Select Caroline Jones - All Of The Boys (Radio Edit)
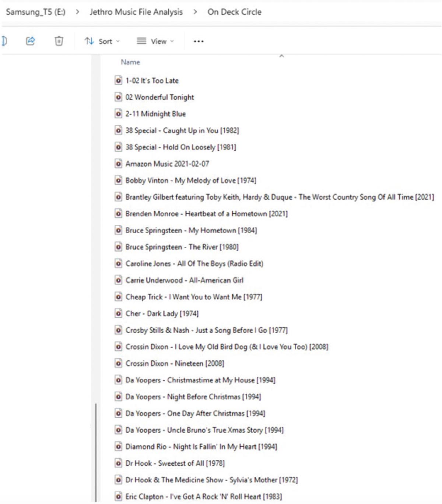Screen dimensions: 442x504 194,263
